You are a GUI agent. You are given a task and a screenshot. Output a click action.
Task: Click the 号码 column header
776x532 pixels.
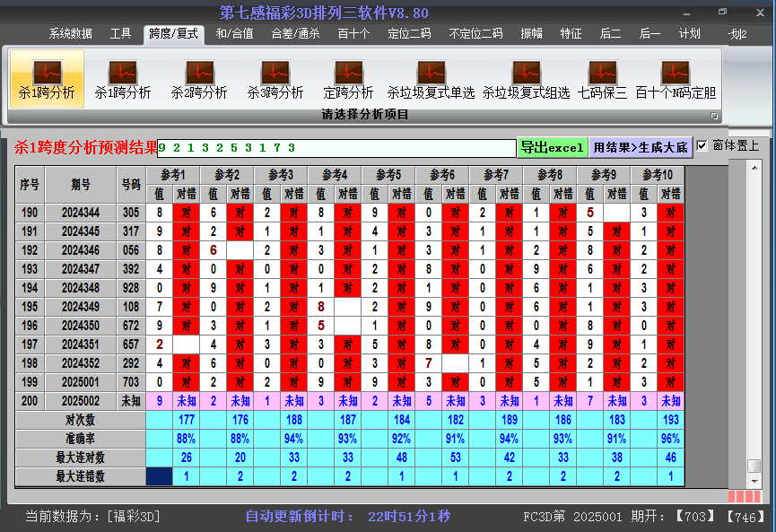coord(131,185)
